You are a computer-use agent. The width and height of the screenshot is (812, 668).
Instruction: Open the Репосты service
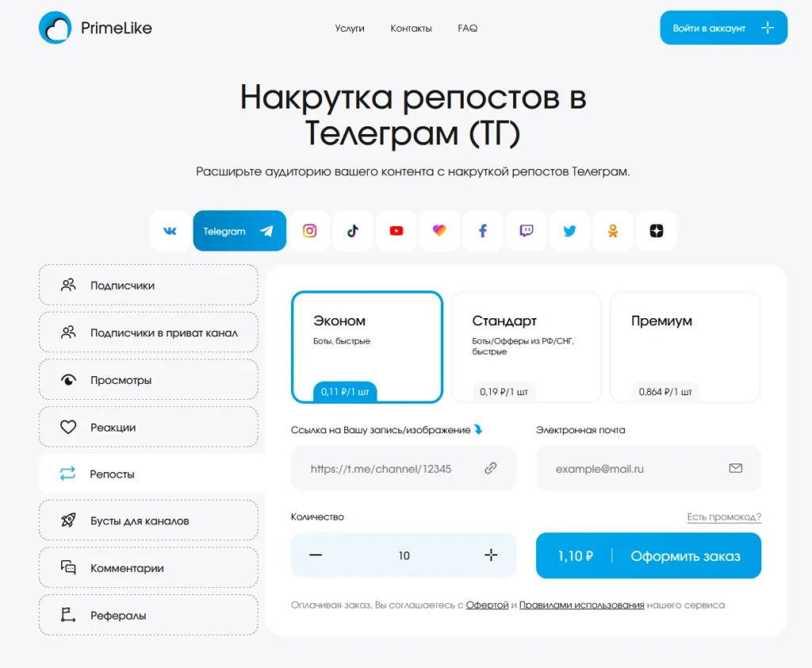(151, 474)
